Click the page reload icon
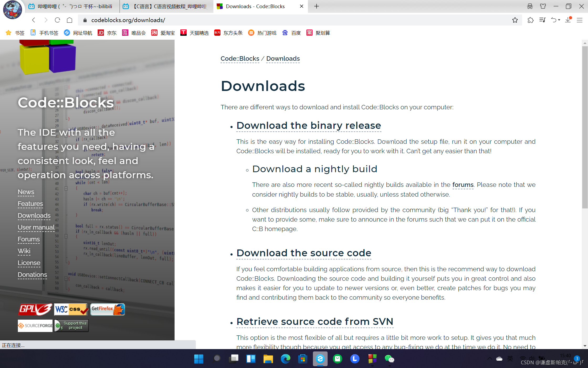The width and height of the screenshot is (588, 368). click(x=57, y=20)
